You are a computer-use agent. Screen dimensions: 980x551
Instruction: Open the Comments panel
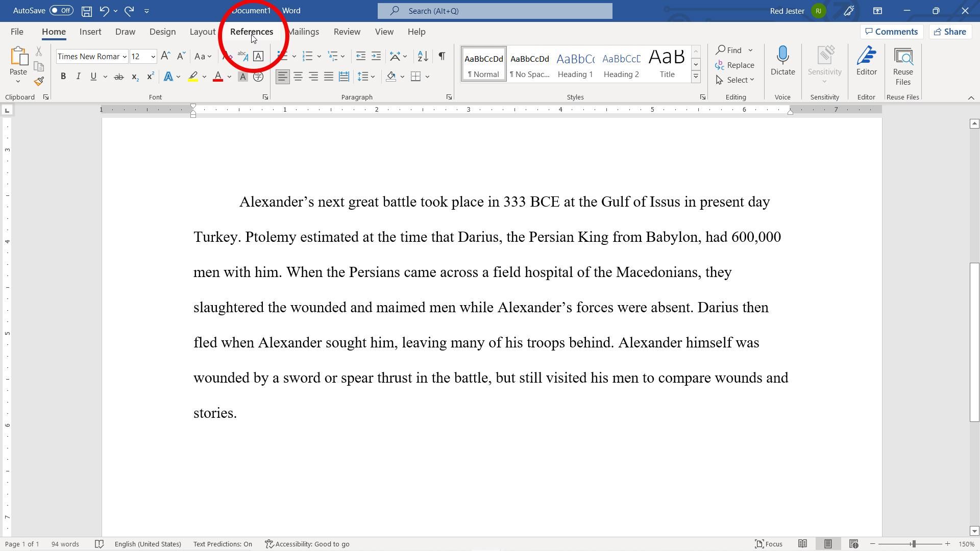(x=891, y=31)
